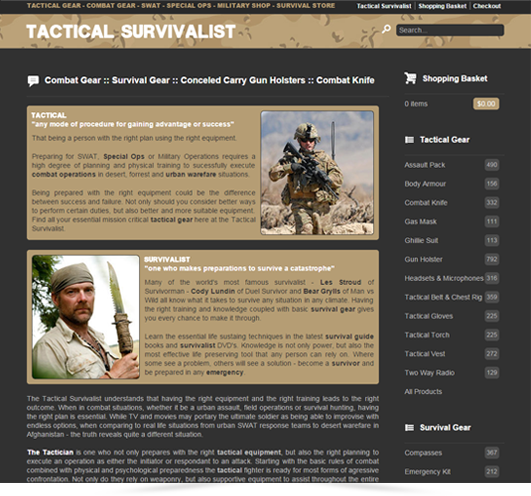Click the soldier photo thumbnail
The width and height of the screenshot is (531, 496).
tap(317, 173)
